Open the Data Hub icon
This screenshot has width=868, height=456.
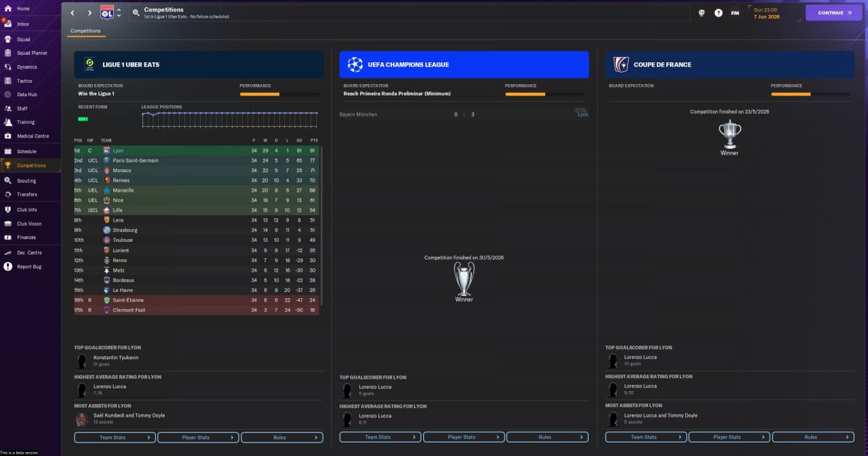[7, 95]
